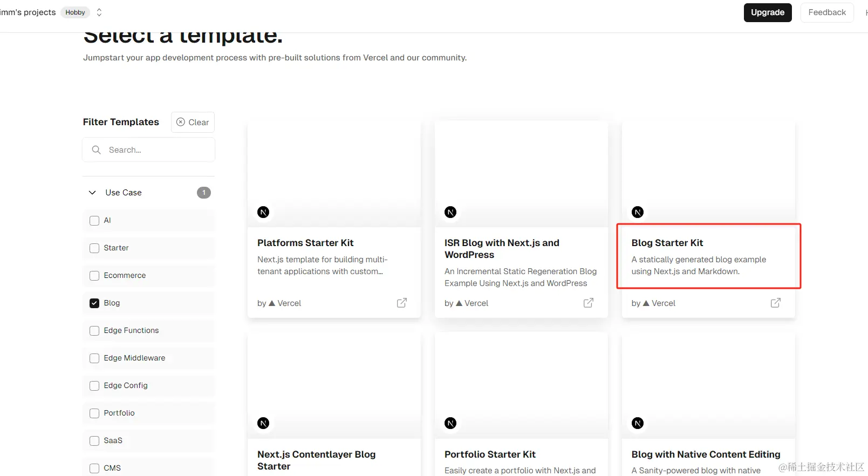Click the magnifier icon in the search box

point(97,149)
